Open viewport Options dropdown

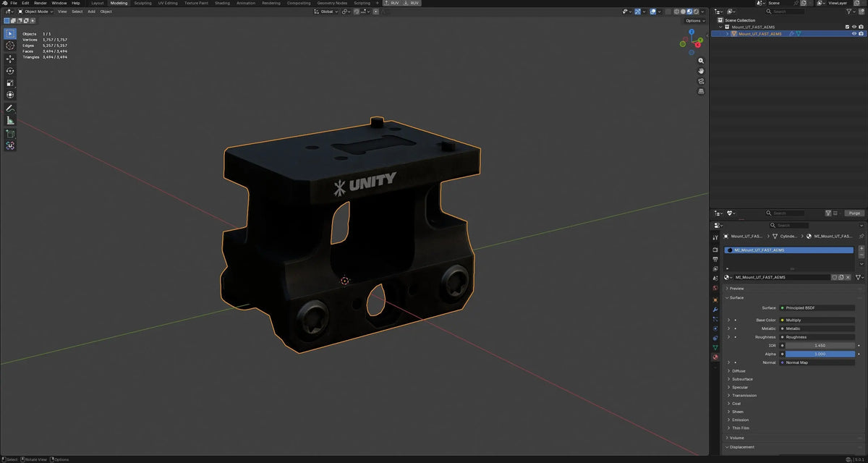(694, 20)
